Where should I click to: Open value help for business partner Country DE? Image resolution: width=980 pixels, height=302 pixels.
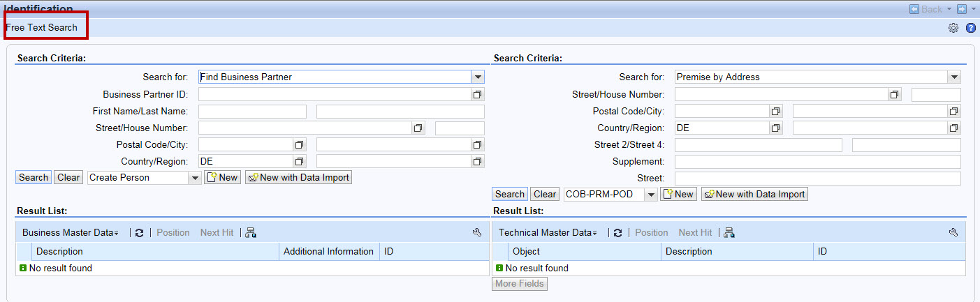point(298,161)
